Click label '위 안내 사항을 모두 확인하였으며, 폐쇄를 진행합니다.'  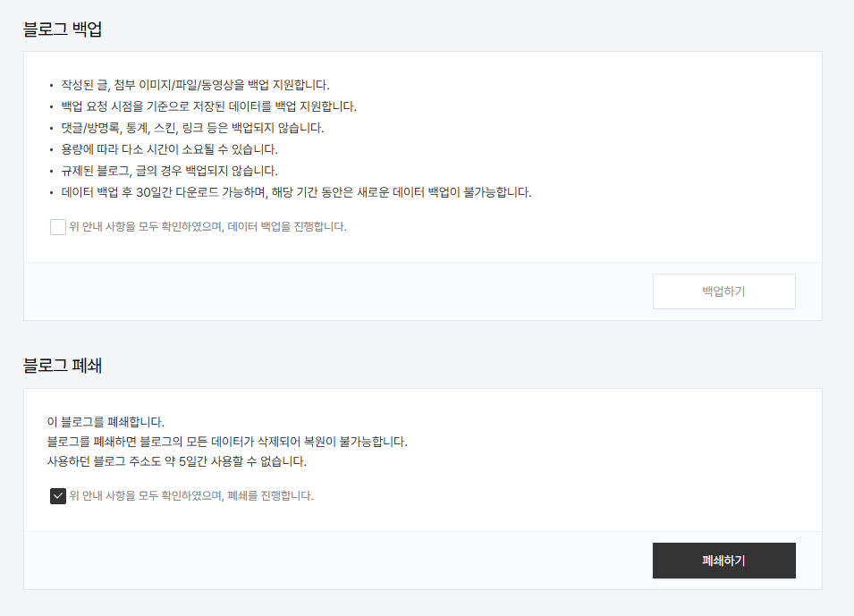coord(191,495)
